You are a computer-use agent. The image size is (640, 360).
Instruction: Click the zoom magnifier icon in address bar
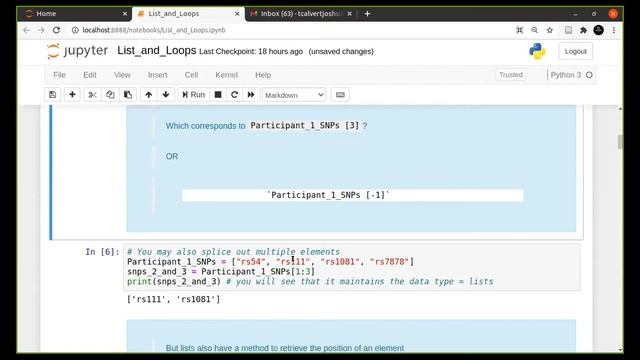coord(535,30)
